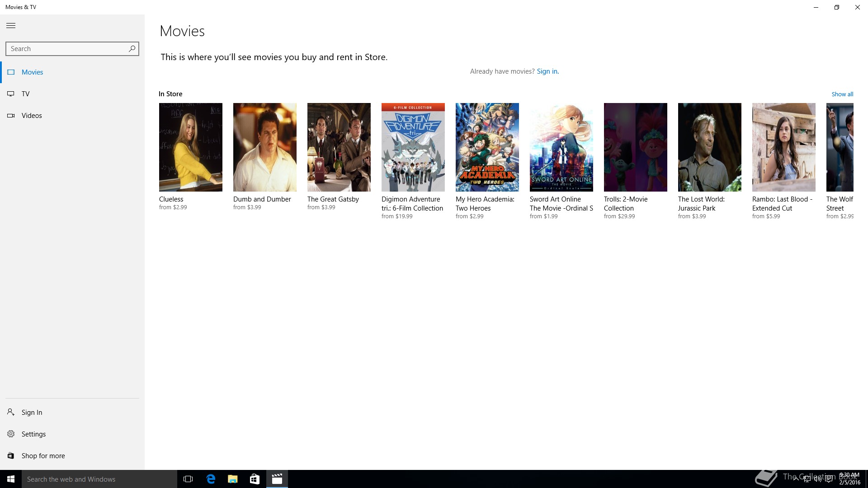868x488 pixels.
Task: Click the taskbar web and Windows search box
Action: 99,479
